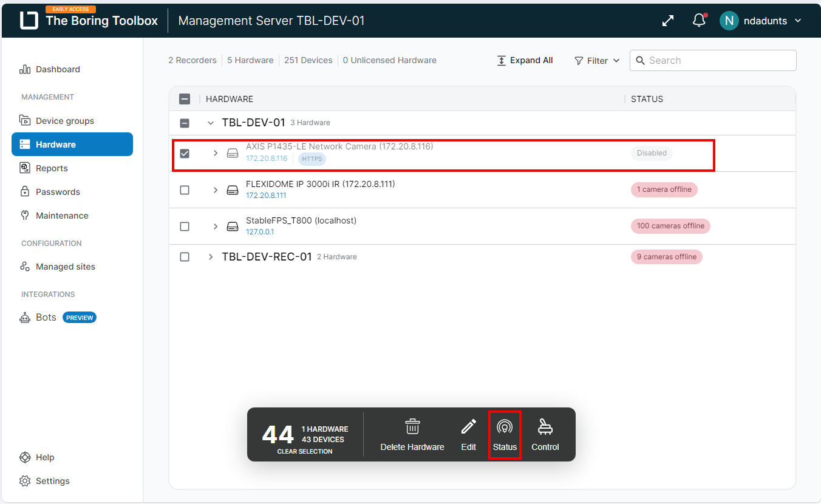Open the Passwords page
This screenshot has width=821, height=504.
pos(58,192)
